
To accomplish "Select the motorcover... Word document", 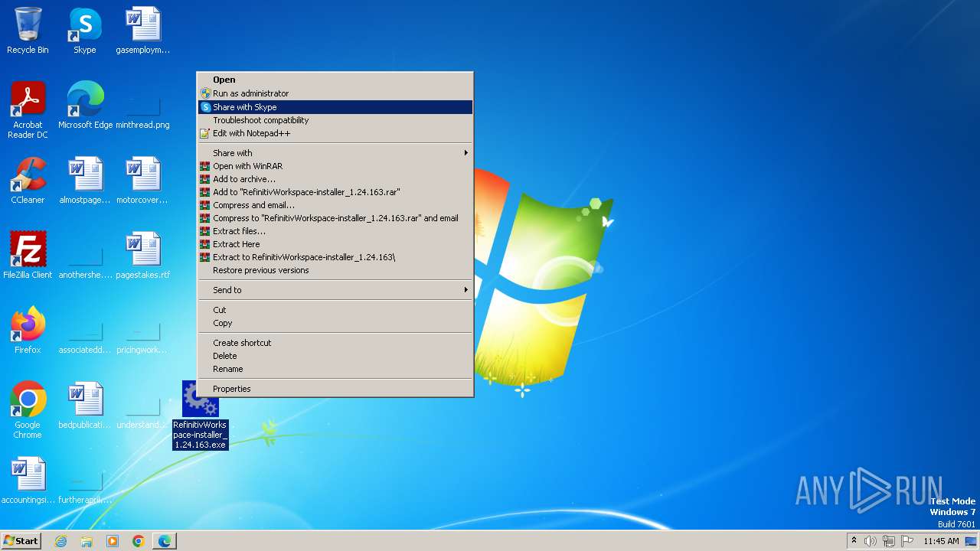I will (142, 181).
